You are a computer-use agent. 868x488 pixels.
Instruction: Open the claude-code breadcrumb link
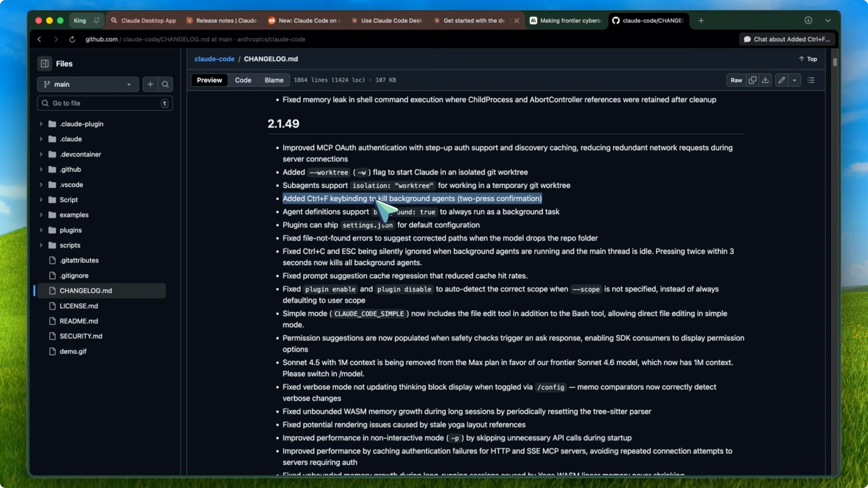[x=214, y=59]
